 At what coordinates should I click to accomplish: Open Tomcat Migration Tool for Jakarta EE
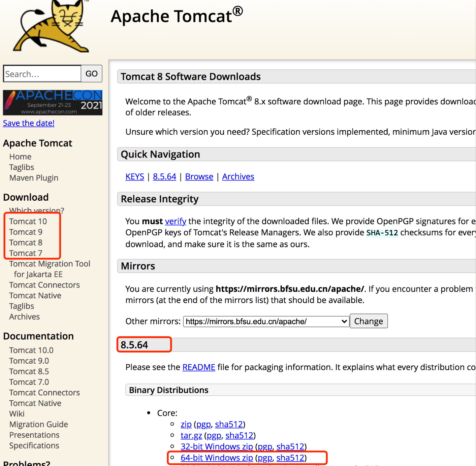click(50, 269)
